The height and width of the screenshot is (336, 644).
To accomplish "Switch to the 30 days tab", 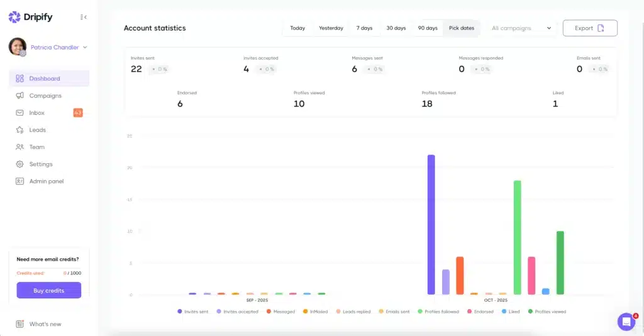I will tap(396, 28).
